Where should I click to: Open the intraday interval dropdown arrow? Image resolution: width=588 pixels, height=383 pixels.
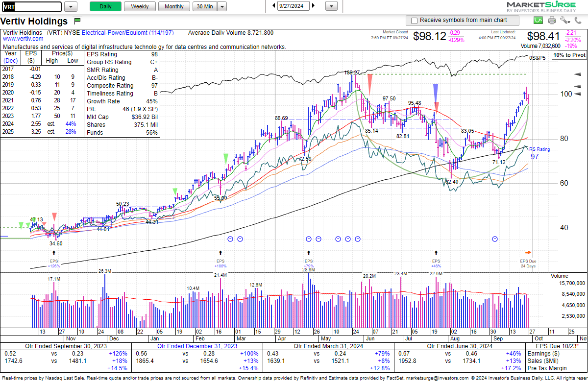222,6
